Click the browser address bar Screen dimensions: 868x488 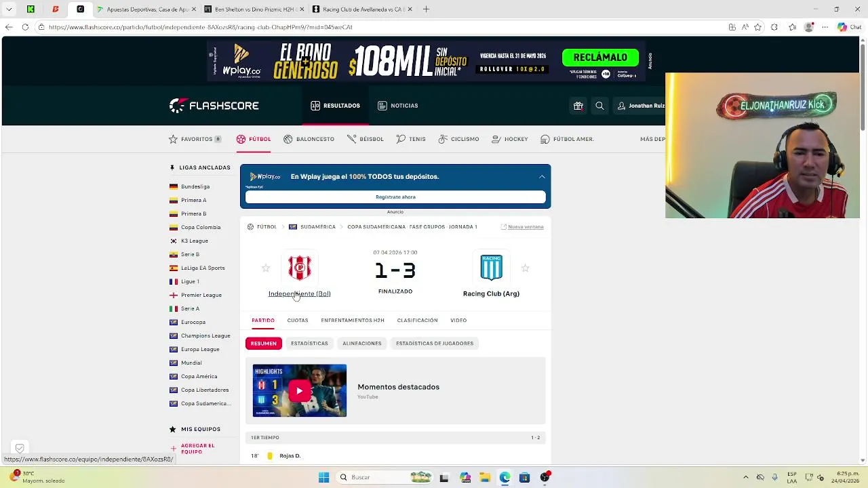[380, 27]
